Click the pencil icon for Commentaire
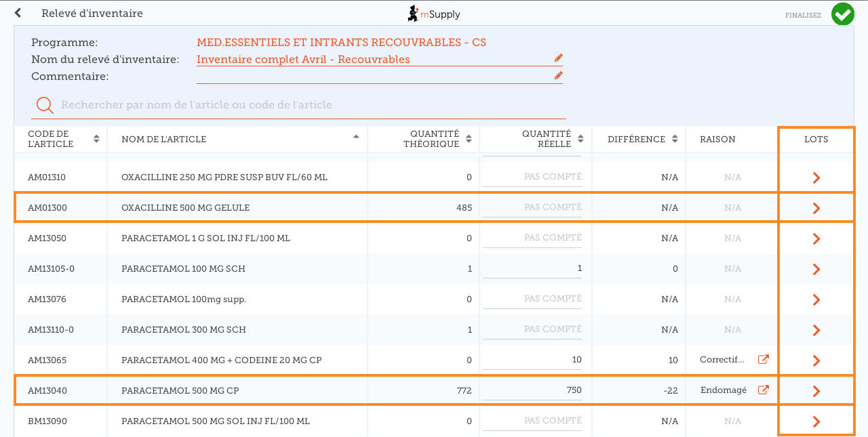Screen dimensions: 868x437 pos(558,76)
